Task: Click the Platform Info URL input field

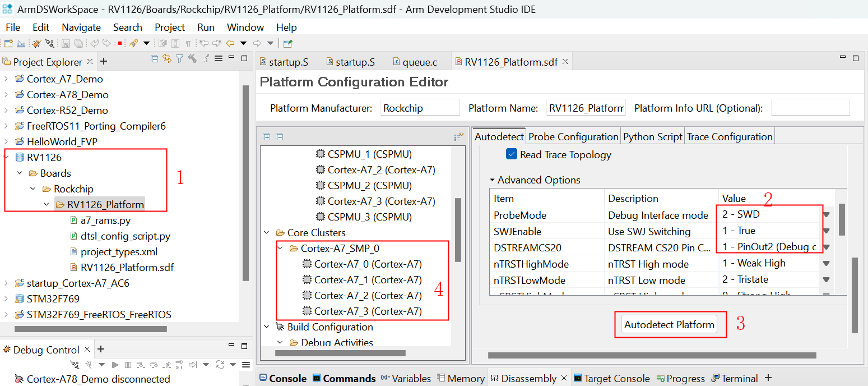Action: click(x=810, y=108)
